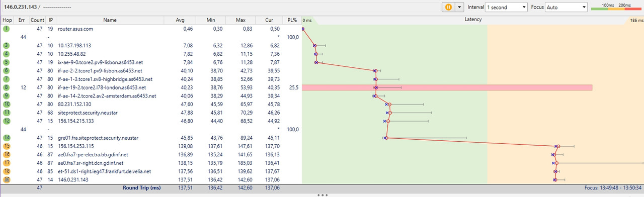644x197 pixels.
Task: Click the 100ms/200ms latency color legend
Action: pyautogui.click(x=617, y=7)
